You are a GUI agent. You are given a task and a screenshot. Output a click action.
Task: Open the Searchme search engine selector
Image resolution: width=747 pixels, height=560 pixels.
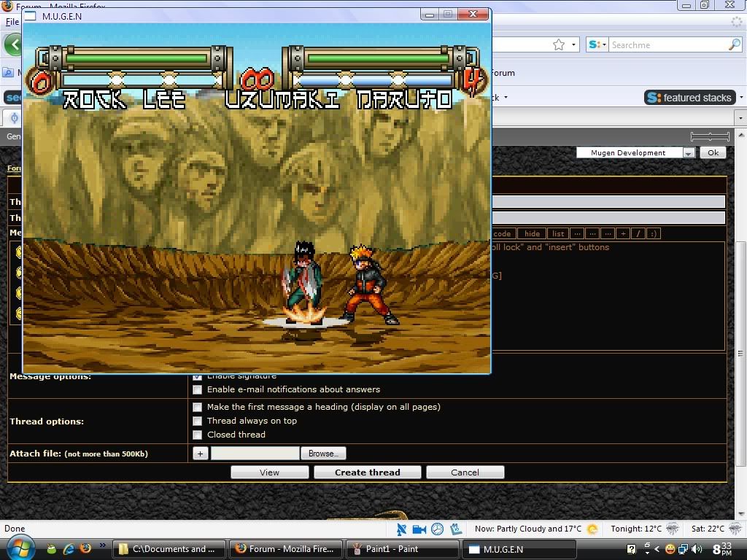pos(597,44)
